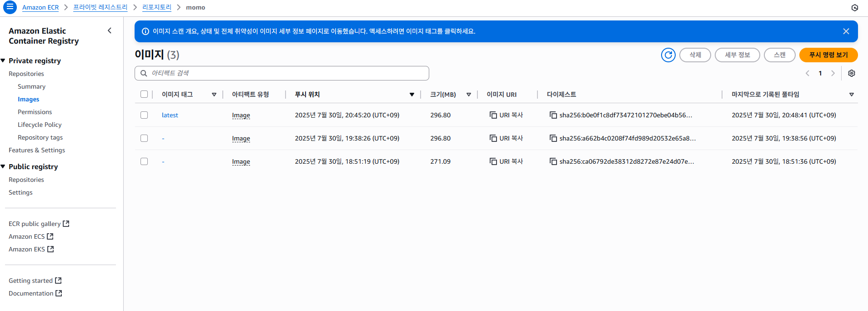Open Repository tags in side navigation
Screen dimensions: 868x311
click(40, 137)
